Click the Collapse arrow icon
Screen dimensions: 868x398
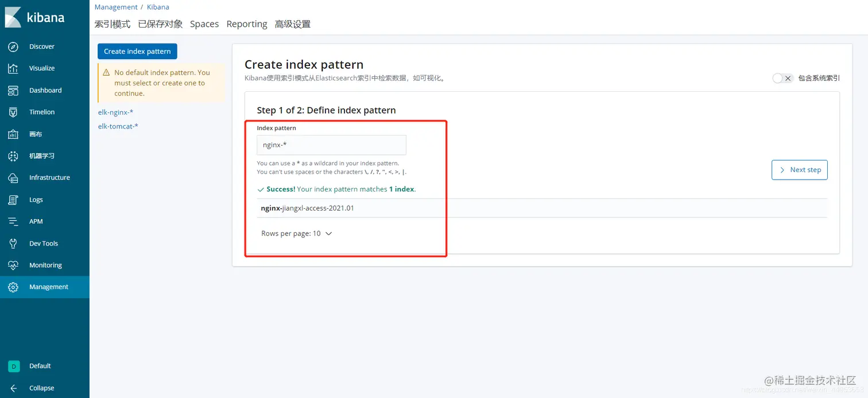pos(13,388)
